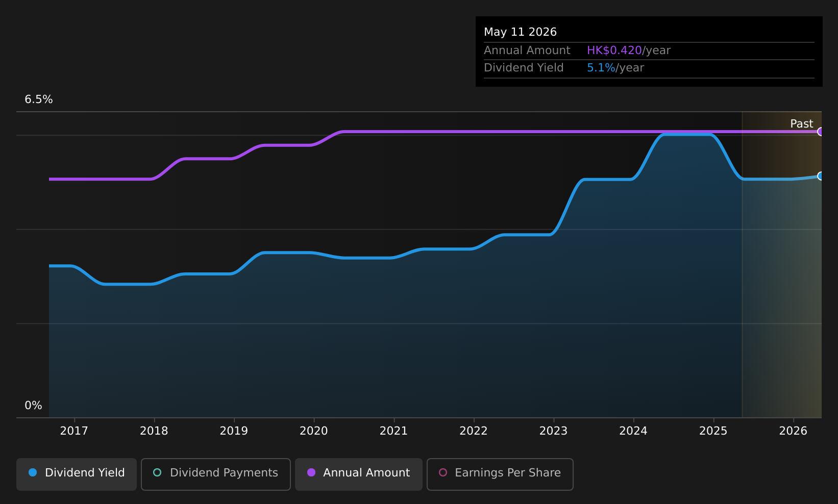Enable the Dividend Payments series
838x504 pixels.
coord(216,474)
